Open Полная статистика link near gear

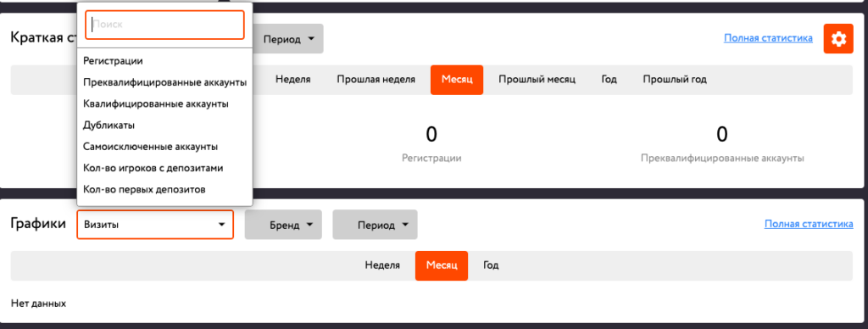[x=768, y=38]
